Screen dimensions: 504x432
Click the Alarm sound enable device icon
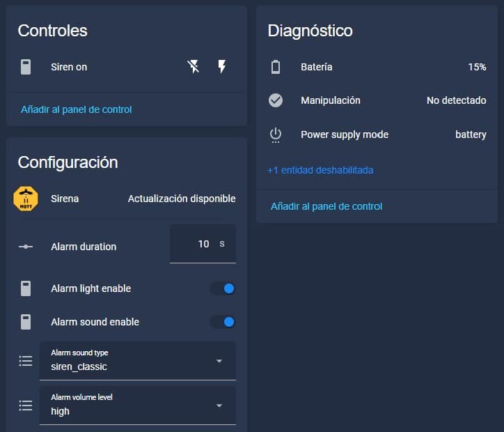click(26, 322)
